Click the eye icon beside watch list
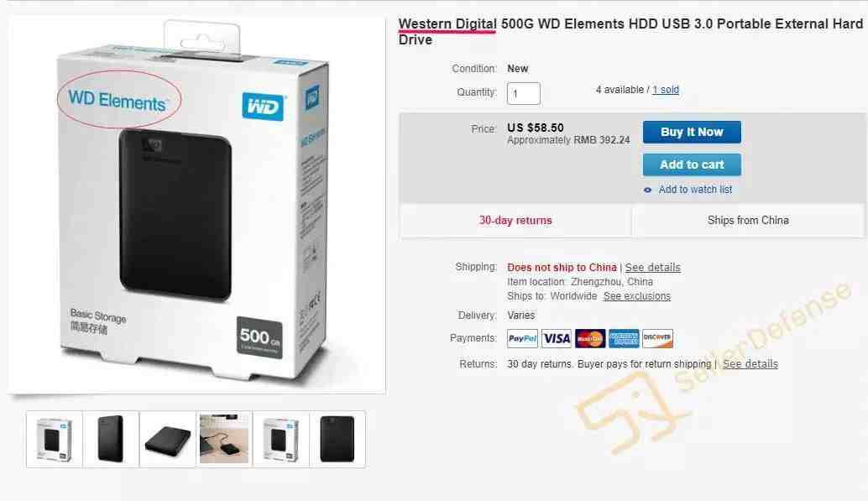Image resolution: width=868 pixels, height=501 pixels. coord(648,190)
